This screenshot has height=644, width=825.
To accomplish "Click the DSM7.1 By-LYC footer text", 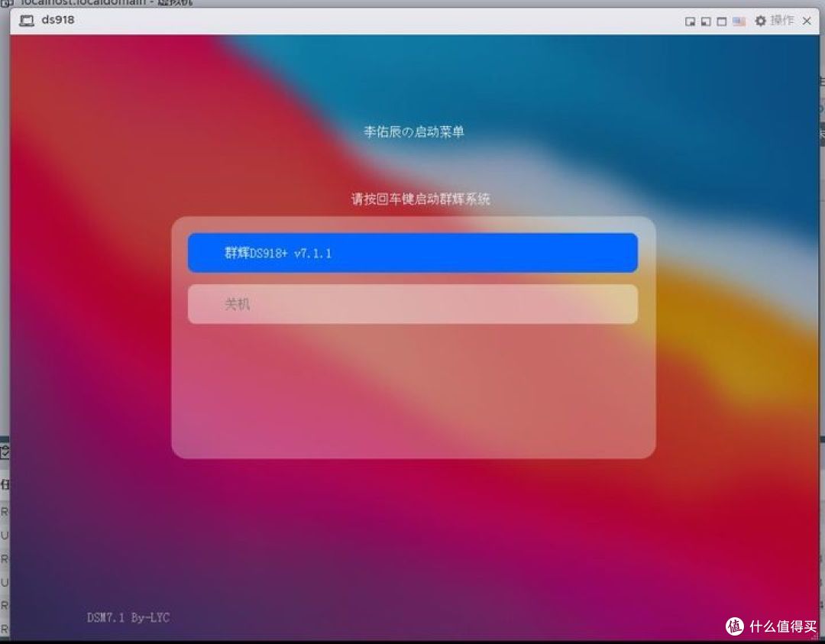I will coord(128,618).
